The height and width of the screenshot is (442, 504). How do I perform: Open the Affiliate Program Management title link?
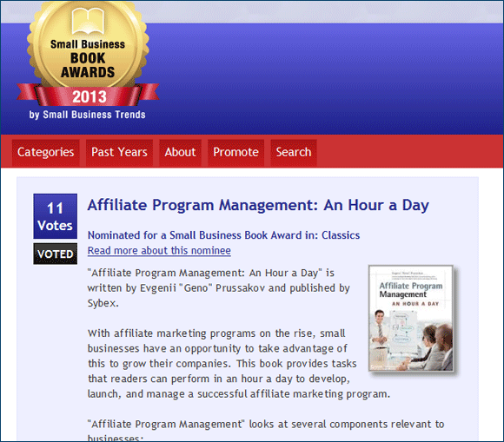(x=258, y=205)
